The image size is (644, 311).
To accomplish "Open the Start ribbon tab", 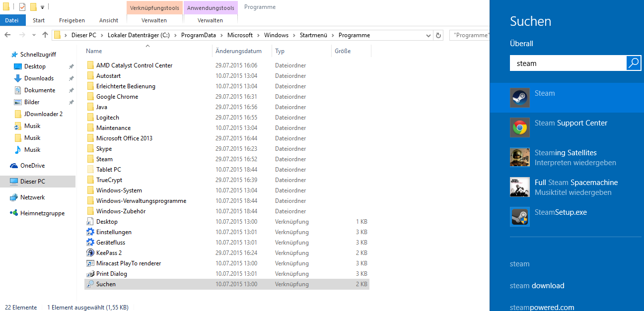I will [39, 20].
